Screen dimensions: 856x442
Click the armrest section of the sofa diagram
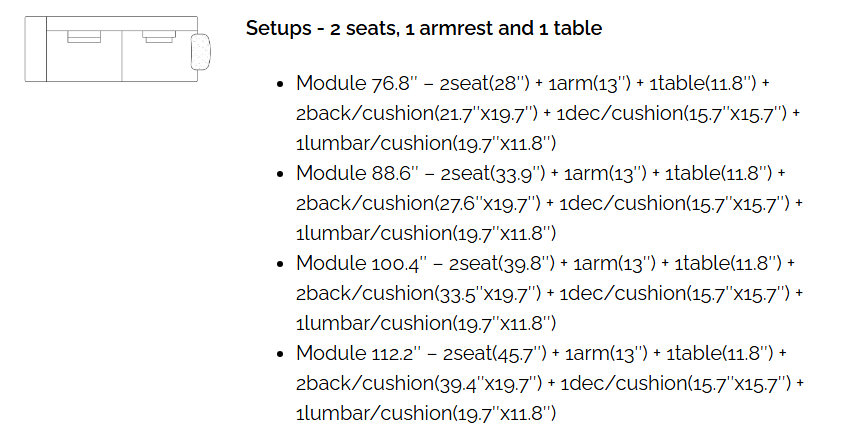[35, 49]
